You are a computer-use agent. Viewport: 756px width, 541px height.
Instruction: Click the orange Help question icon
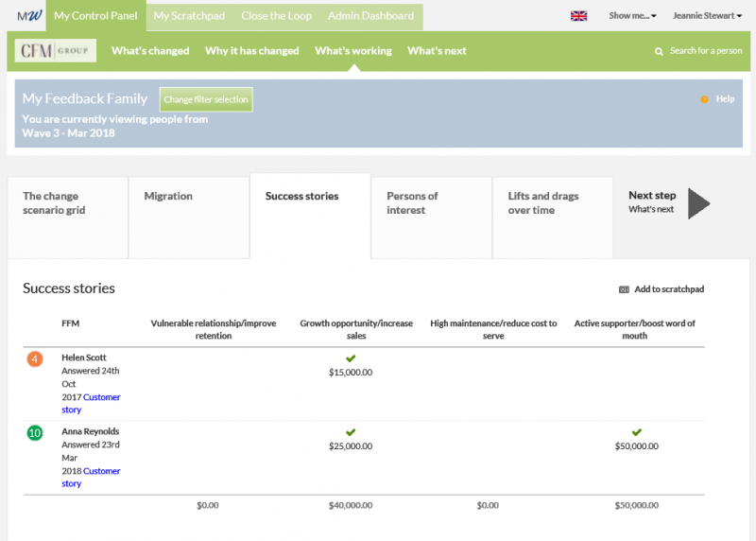pyautogui.click(x=704, y=99)
